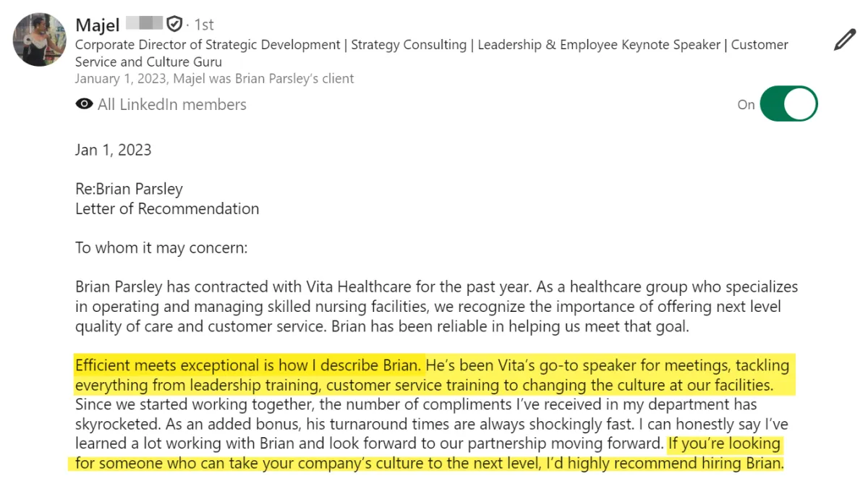Click the eye icon next to All LinkedIn members
Viewport: 868px width, 487px height.
[85, 104]
